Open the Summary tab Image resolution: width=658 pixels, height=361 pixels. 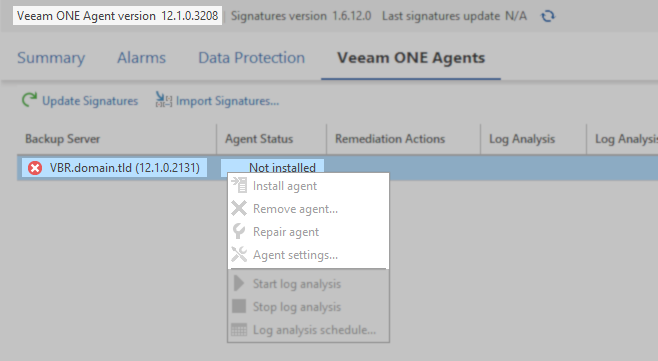coord(51,58)
